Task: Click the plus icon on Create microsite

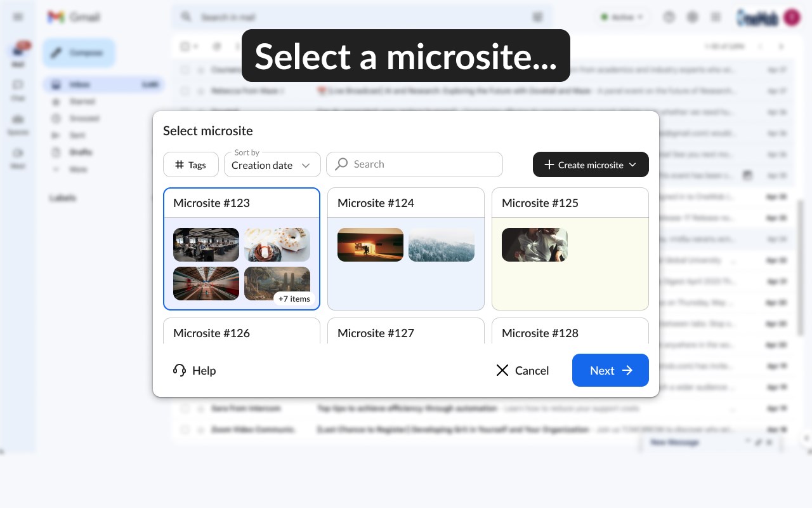Action: 549,165
